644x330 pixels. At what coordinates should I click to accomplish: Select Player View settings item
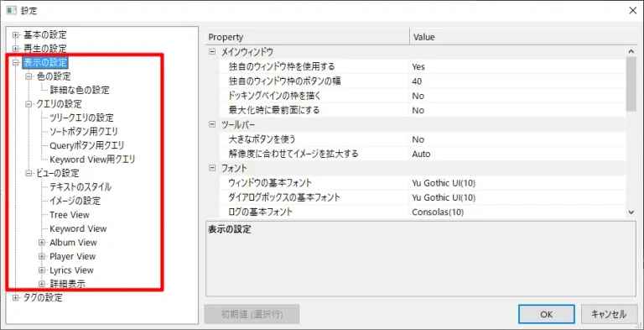pyautogui.click(x=73, y=256)
